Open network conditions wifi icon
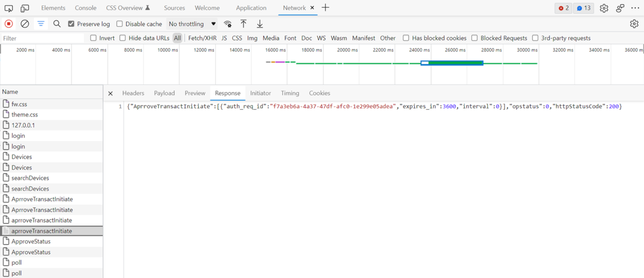 pyautogui.click(x=228, y=24)
